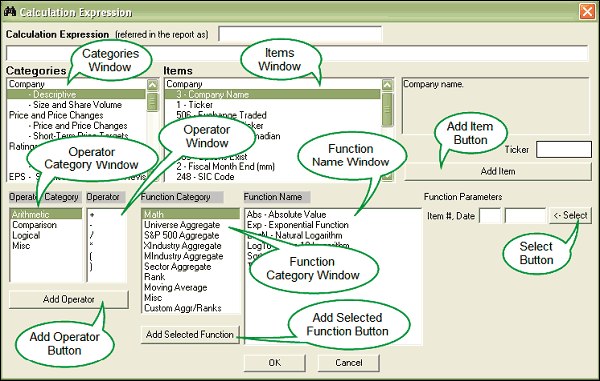Select Price and Price Changes subcategory
The width and height of the screenshot is (600, 381).
click(80, 126)
